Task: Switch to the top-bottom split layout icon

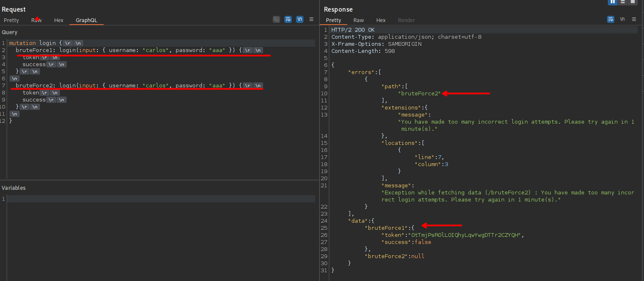Action: click(x=623, y=2)
